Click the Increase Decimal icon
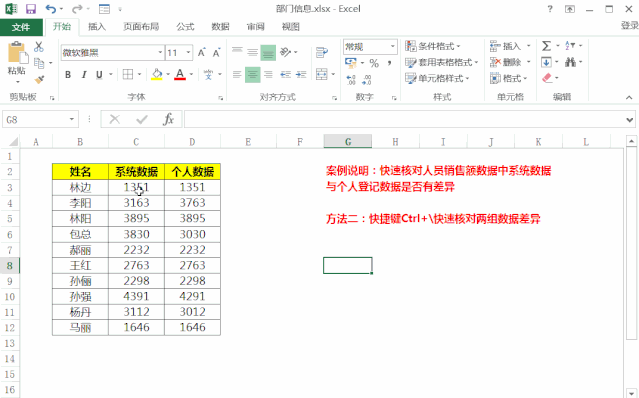This screenshot has height=398, width=639. tap(351, 79)
